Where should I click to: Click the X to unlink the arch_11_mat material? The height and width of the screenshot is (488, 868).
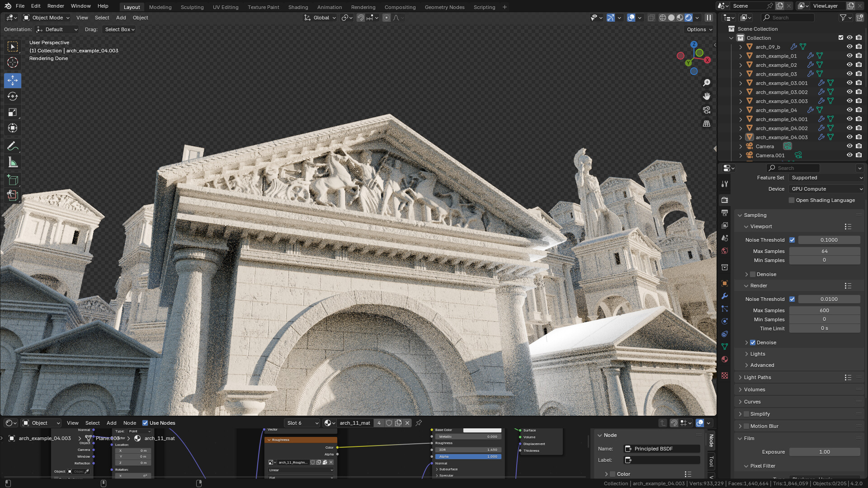click(407, 423)
